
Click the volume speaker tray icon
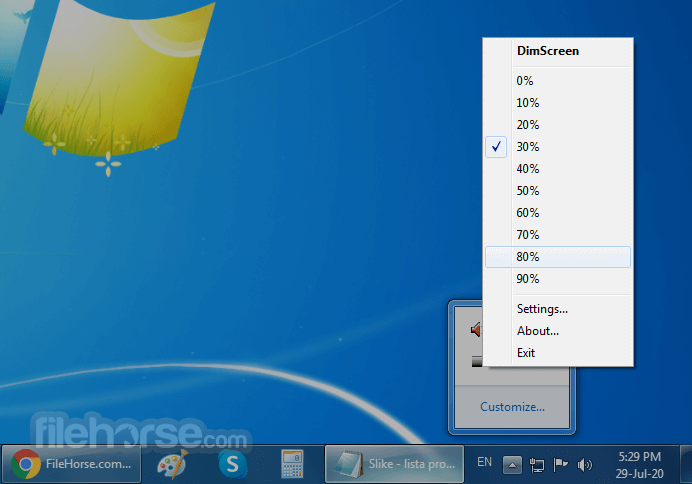click(x=585, y=465)
